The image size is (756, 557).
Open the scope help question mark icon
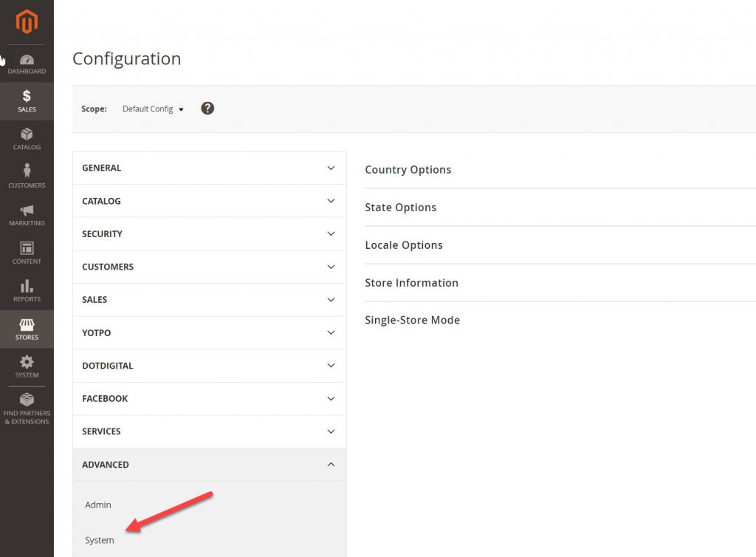pos(207,108)
